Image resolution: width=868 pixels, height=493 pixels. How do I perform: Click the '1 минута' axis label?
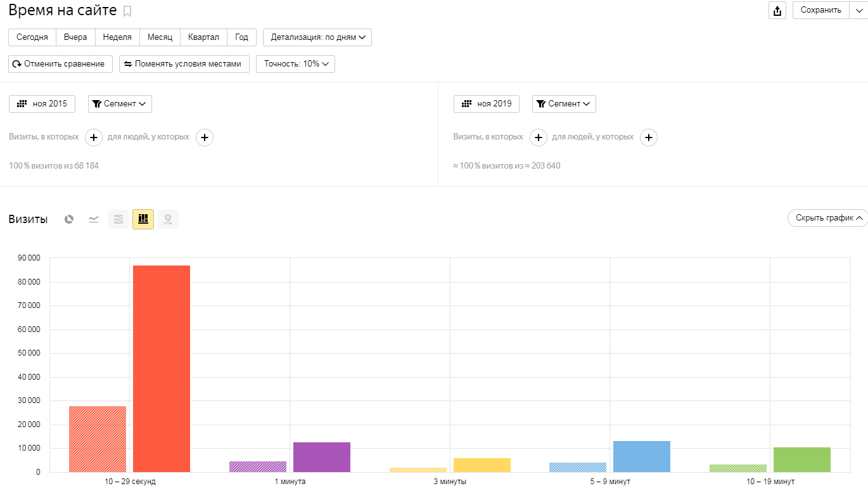290,482
